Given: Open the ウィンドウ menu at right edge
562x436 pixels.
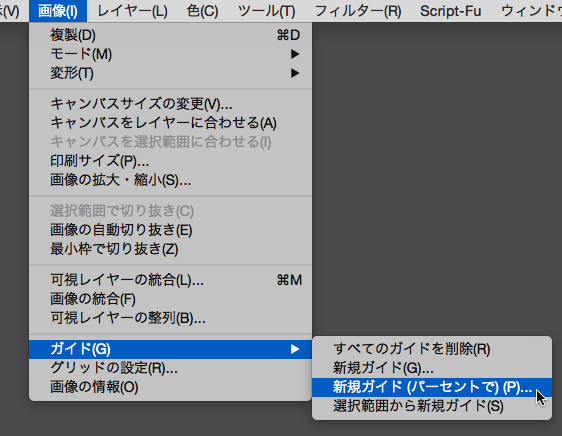Looking at the screenshot, I should [531, 11].
